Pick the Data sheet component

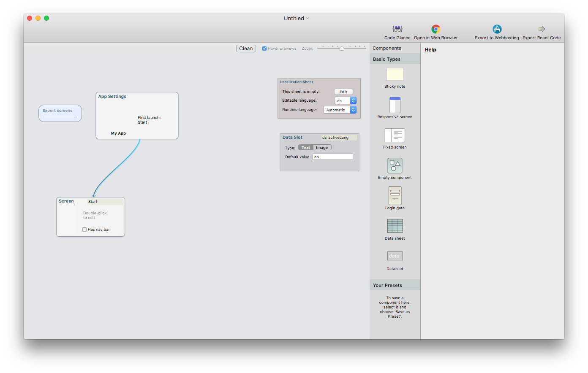(x=395, y=226)
